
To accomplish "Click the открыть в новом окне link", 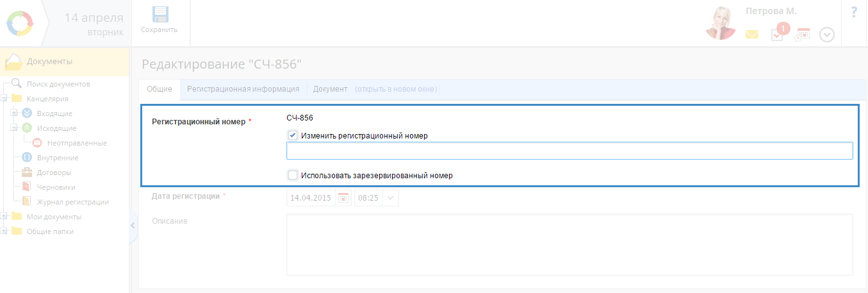I will 396,89.
